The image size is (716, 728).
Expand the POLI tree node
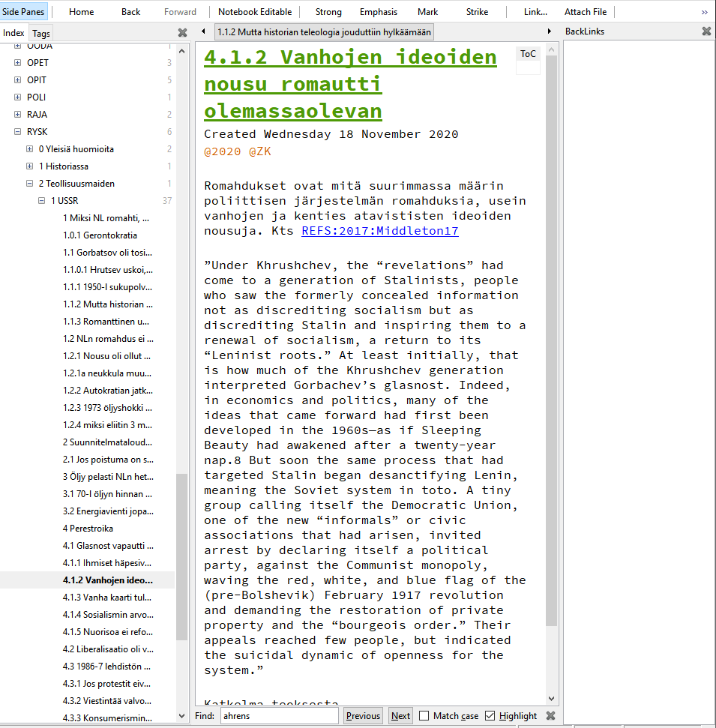(x=18, y=97)
